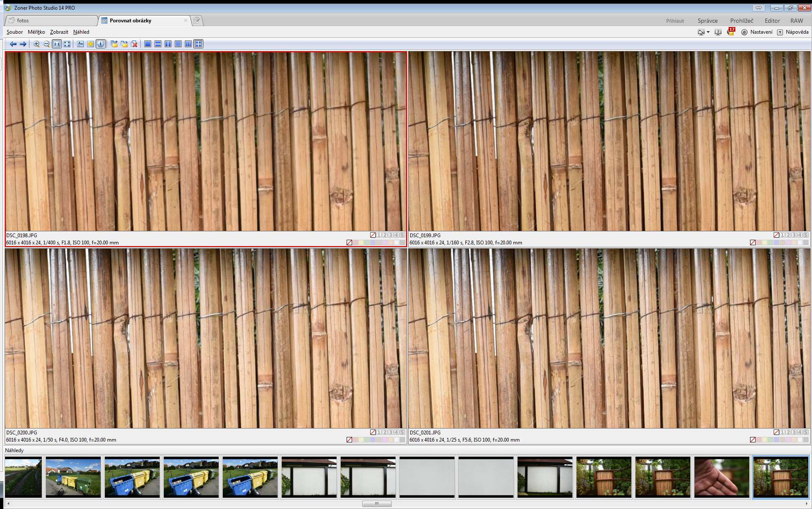
Task: Click the zoom out magnifier icon
Action: [47, 44]
